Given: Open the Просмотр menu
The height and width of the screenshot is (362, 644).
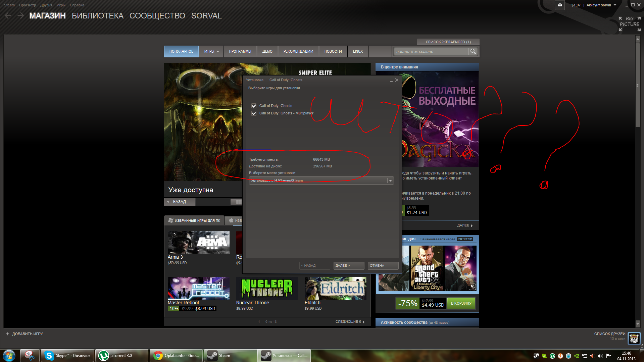Looking at the screenshot, I should [x=28, y=5].
